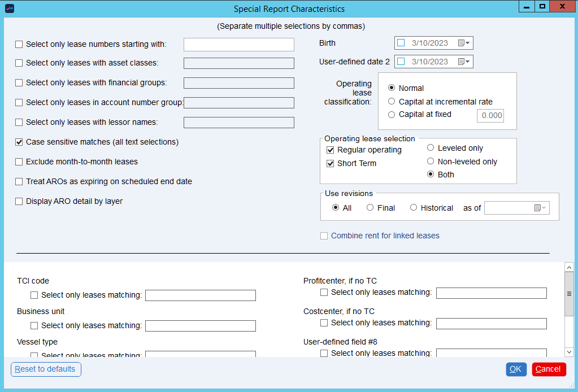Click the lessor names text field
This screenshot has height=392, width=578.
[239, 123]
